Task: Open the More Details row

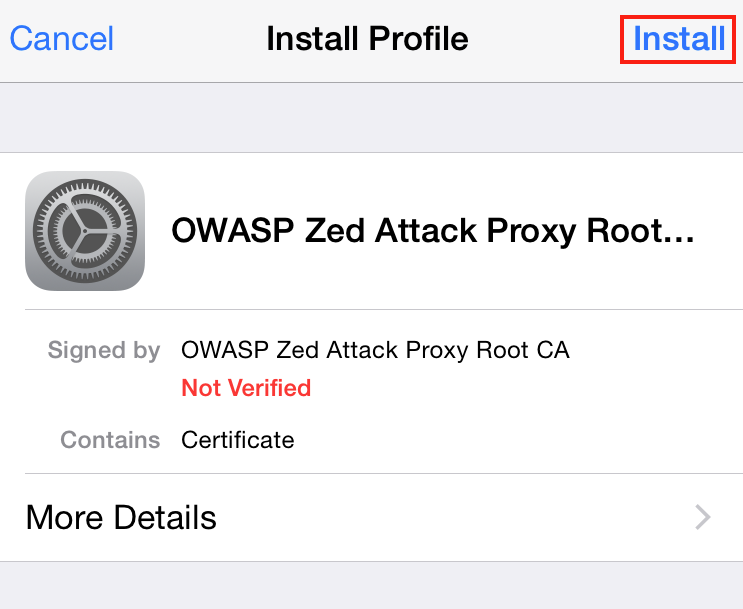Action: click(372, 517)
